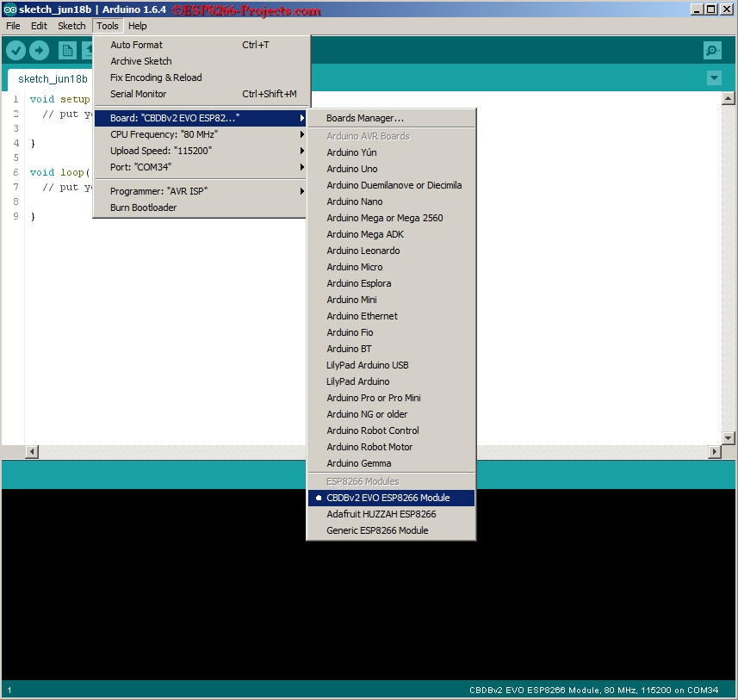Click status text showing board and COM34
The width and height of the screenshot is (738, 700).
coord(593,691)
